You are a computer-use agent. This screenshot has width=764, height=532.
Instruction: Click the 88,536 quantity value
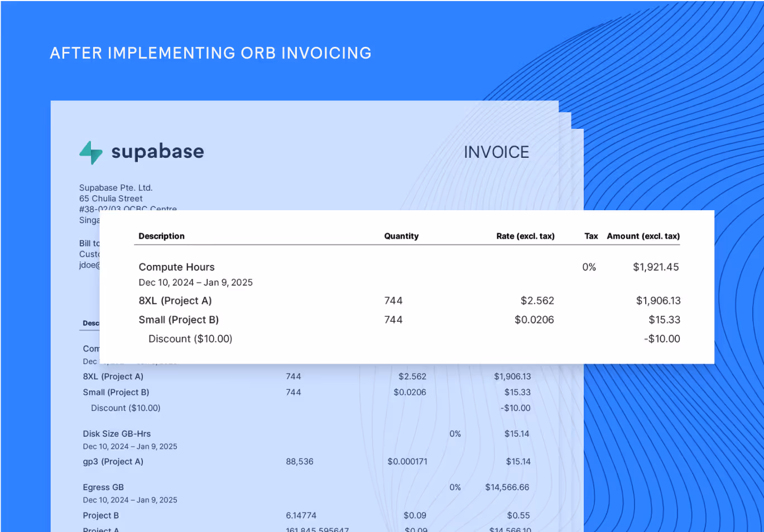pos(300,461)
